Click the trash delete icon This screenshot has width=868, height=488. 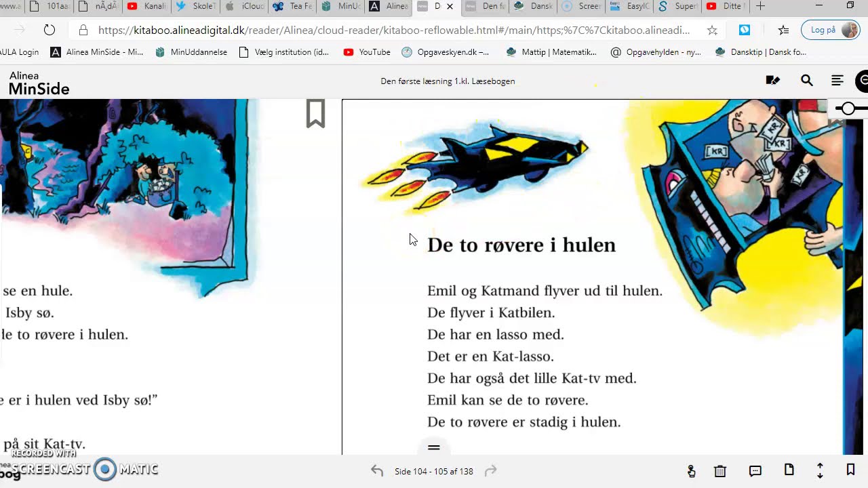720,471
